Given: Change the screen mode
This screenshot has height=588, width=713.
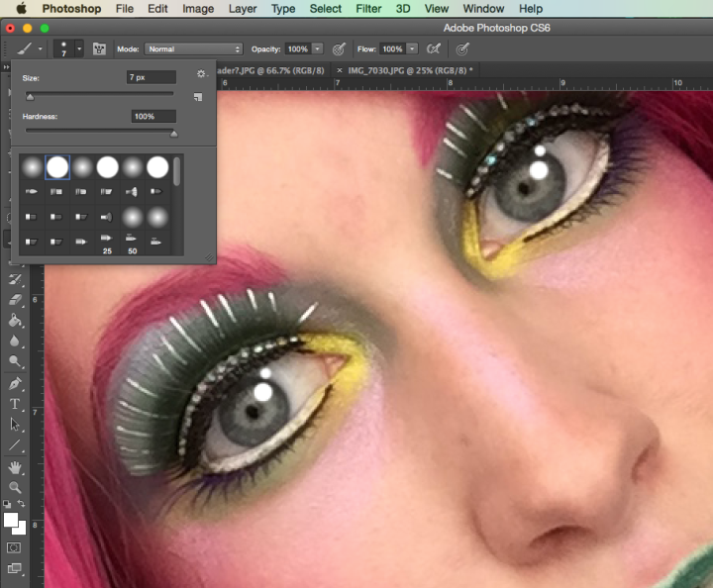Looking at the screenshot, I should pyautogui.click(x=15, y=568).
